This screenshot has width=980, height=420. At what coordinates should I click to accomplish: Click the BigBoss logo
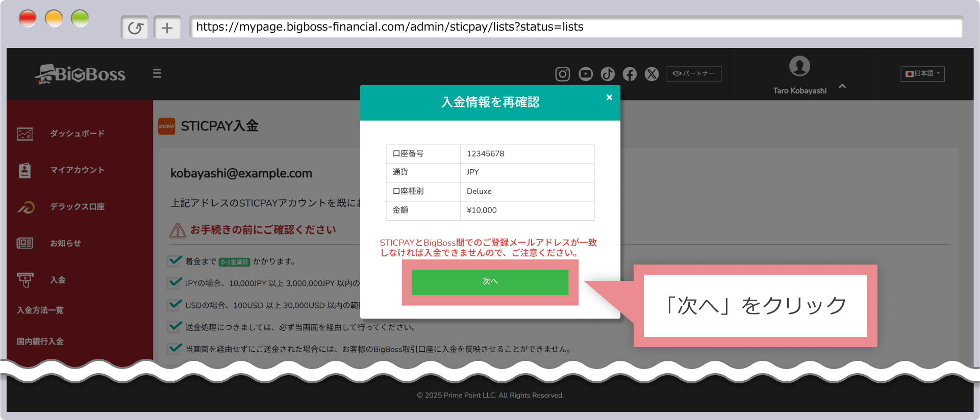click(x=80, y=74)
